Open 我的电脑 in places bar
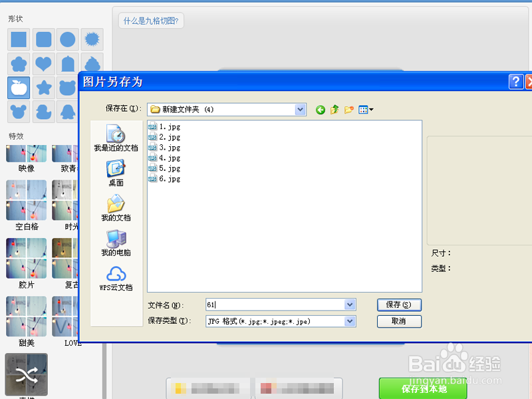Screen dimensions: 532x399 click(x=116, y=243)
